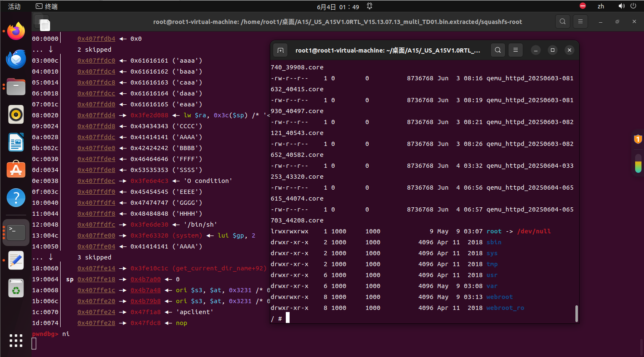Click the webroot directory listing entry
This screenshot has height=357, width=644.
click(500, 297)
